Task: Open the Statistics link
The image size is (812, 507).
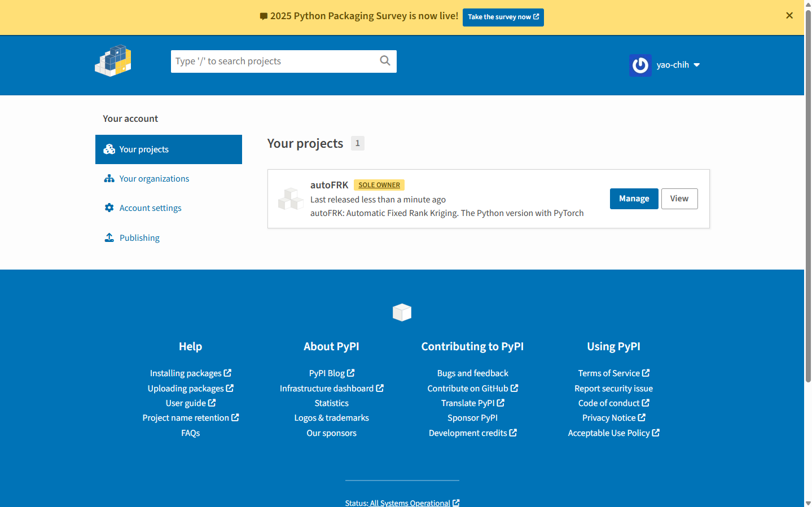Action: click(x=332, y=403)
